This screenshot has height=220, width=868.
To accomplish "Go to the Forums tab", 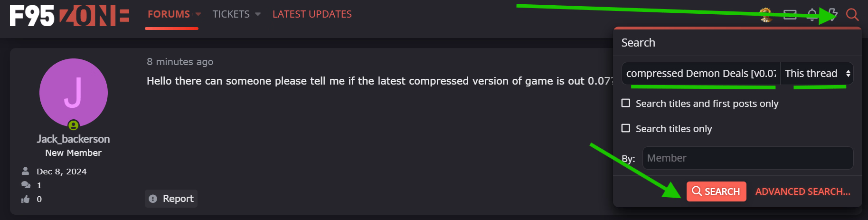I will (169, 14).
